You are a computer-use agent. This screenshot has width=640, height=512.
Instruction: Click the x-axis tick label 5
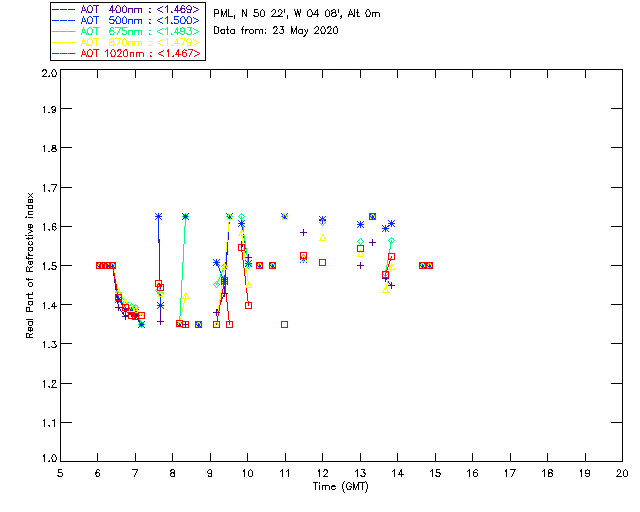pos(60,473)
